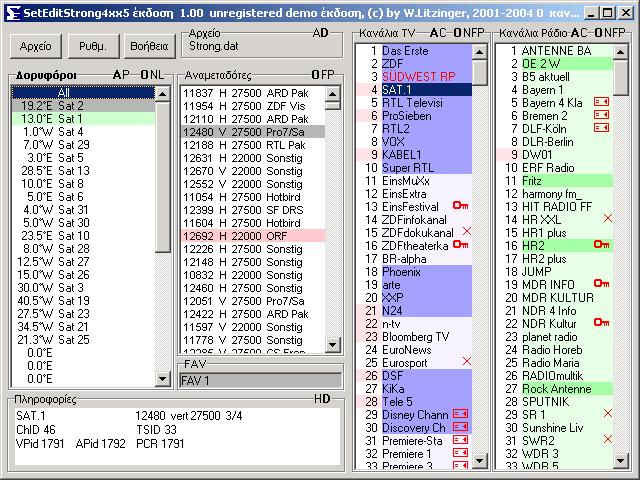Select satellite 13.0°E Sat 1

pos(84,119)
